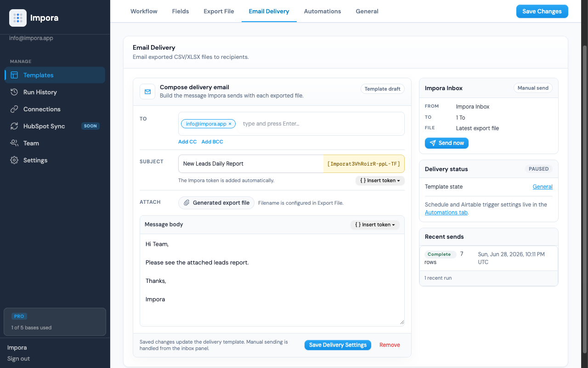Switch to the Fields tab
The image size is (588, 368).
coord(181,11)
